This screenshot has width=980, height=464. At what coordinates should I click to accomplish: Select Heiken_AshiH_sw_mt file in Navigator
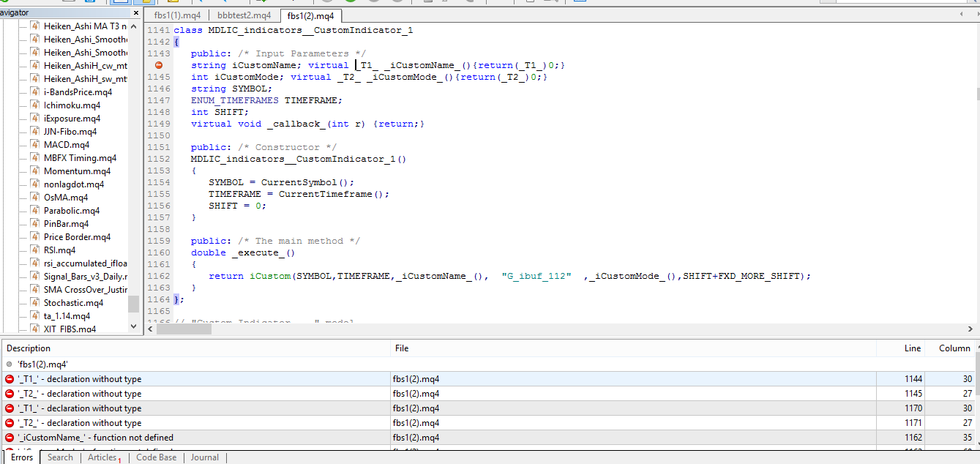point(85,79)
